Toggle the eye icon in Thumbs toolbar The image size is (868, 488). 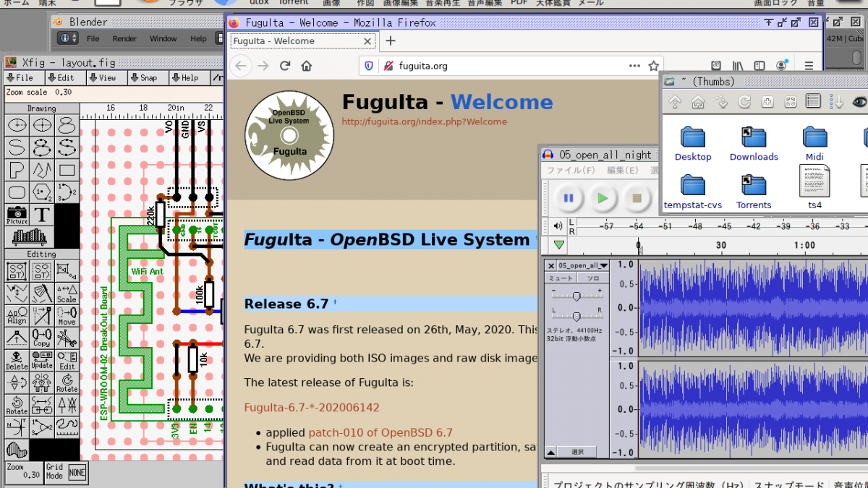pyautogui.click(x=859, y=102)
